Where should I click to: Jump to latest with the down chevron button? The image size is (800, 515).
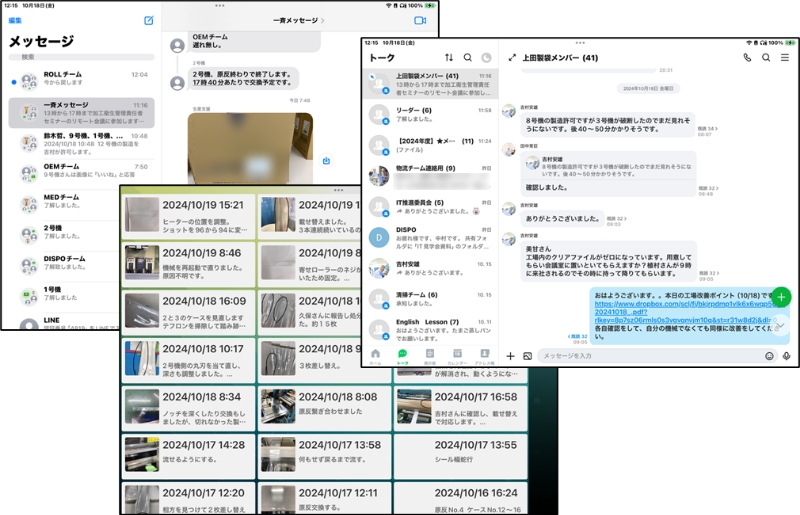click(780, 326)
